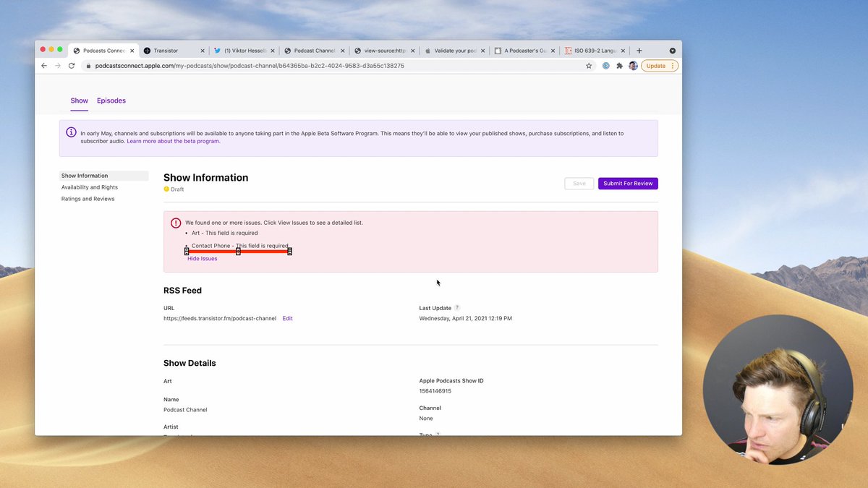Collapse the list with Hide Issues
Viewport: 868px width, 488px height.
coord(203,259)
